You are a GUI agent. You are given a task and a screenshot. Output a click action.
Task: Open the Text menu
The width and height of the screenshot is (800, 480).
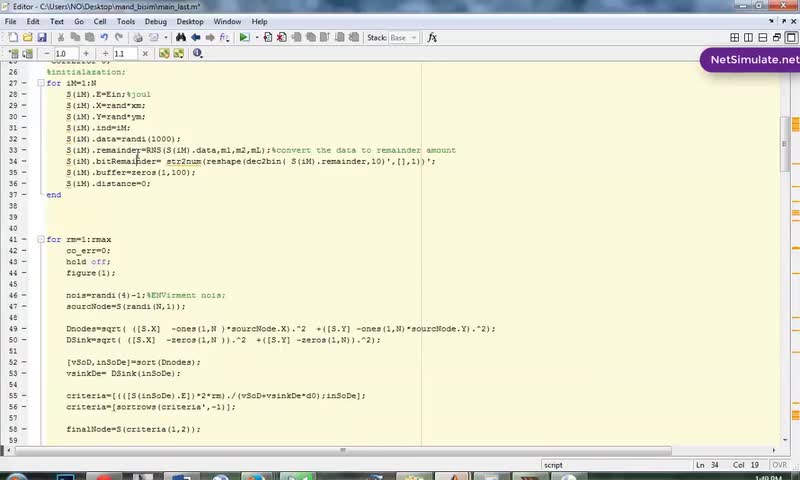(57, 21)
